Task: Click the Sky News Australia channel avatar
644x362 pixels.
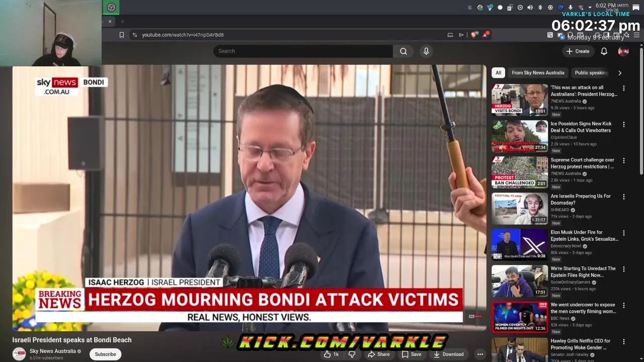Action: click(19, 354)
